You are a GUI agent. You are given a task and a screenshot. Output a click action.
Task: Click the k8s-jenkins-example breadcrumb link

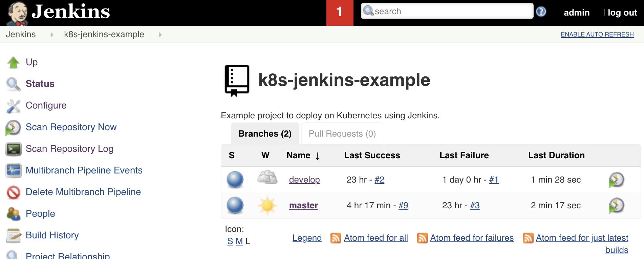click(x=104, y=34)
